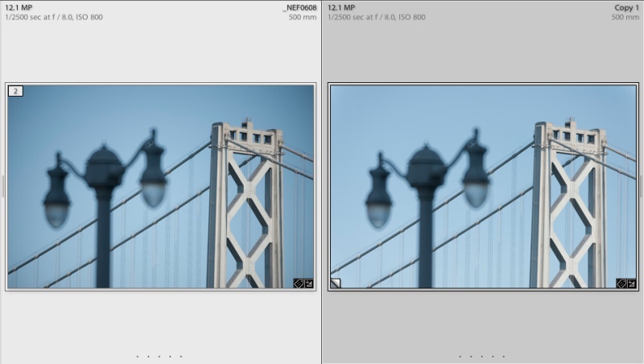Viewport: 644px width, 364px height.
Task: Click the develop adjustments badge on Copy 1
Action: [631, 283]
